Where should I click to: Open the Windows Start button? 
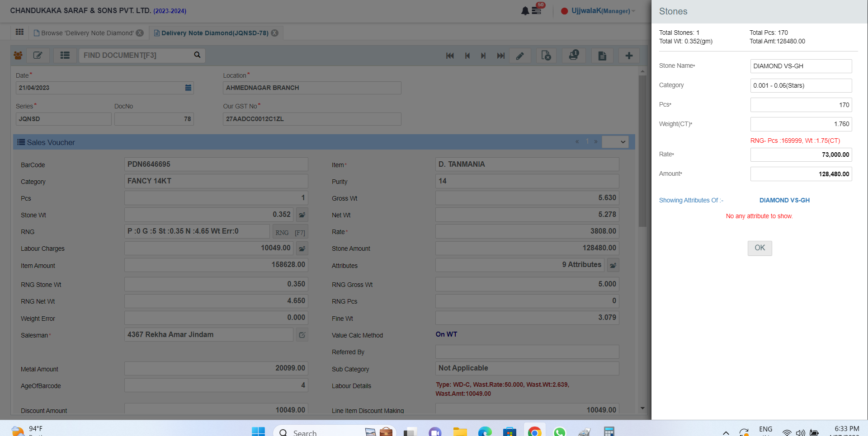[258, 431]
